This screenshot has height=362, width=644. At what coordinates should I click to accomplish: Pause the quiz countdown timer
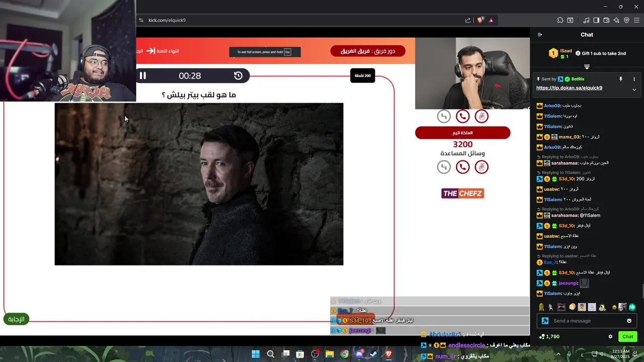tap(143, 75)
